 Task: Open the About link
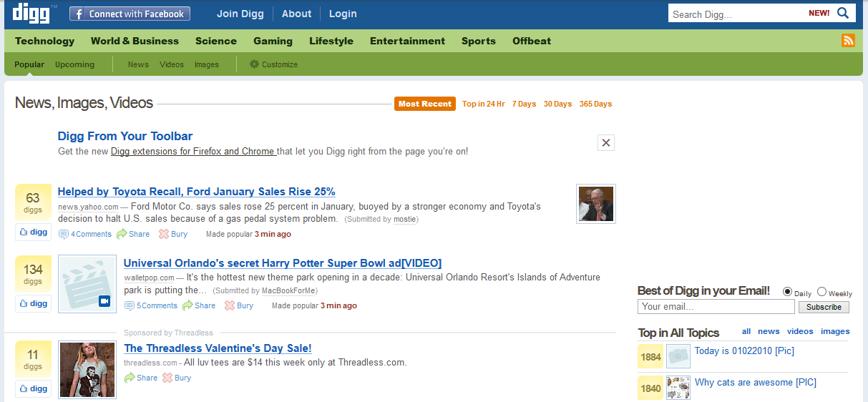(296, 14)
